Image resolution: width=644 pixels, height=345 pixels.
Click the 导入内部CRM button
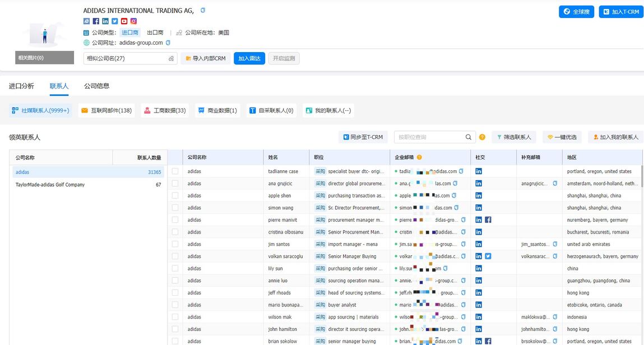(x=205, y=58)
